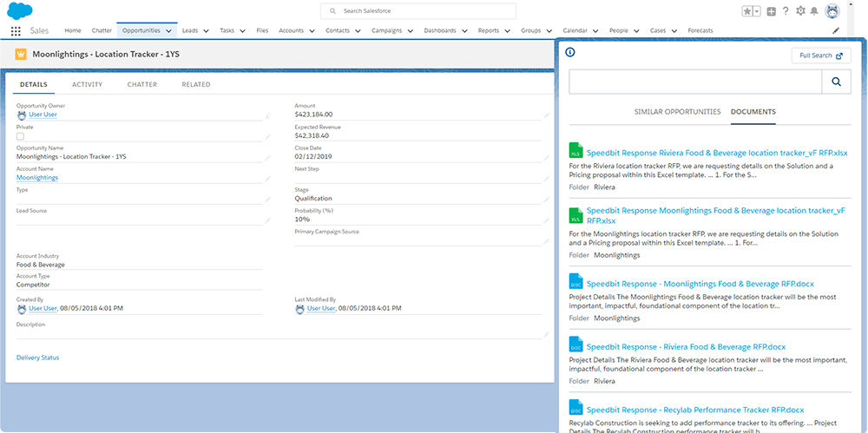Click the magnifier search button in panel
This screenshot has height=433, width=868.
click(837, 82)
